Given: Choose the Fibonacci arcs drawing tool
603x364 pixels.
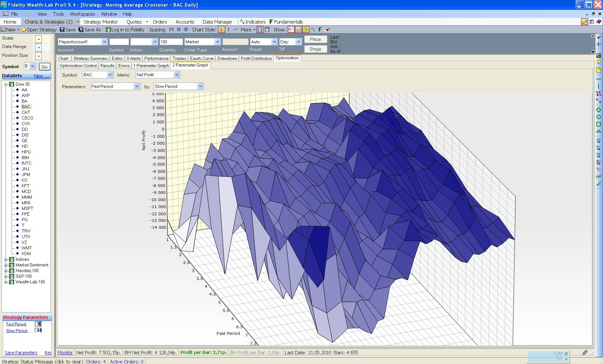Looking at the screenshot, I should pyautogui.click(x=599, y=141).
